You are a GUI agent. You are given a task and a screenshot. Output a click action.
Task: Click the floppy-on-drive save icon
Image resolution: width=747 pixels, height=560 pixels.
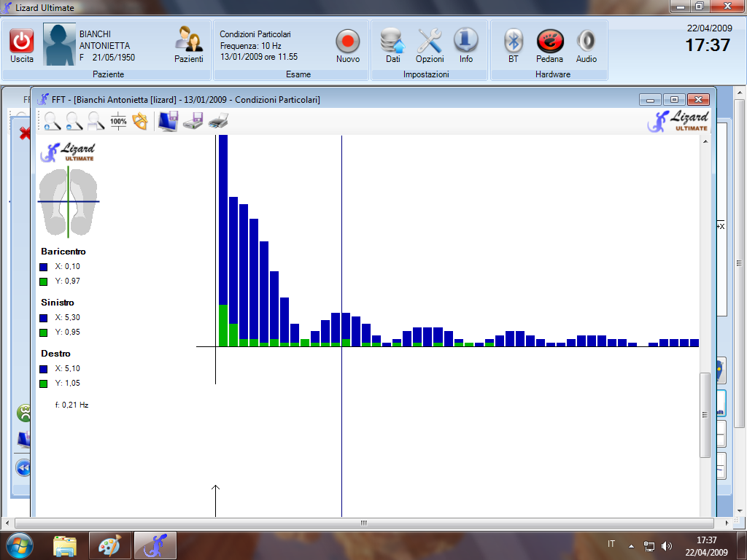point(193,121)
